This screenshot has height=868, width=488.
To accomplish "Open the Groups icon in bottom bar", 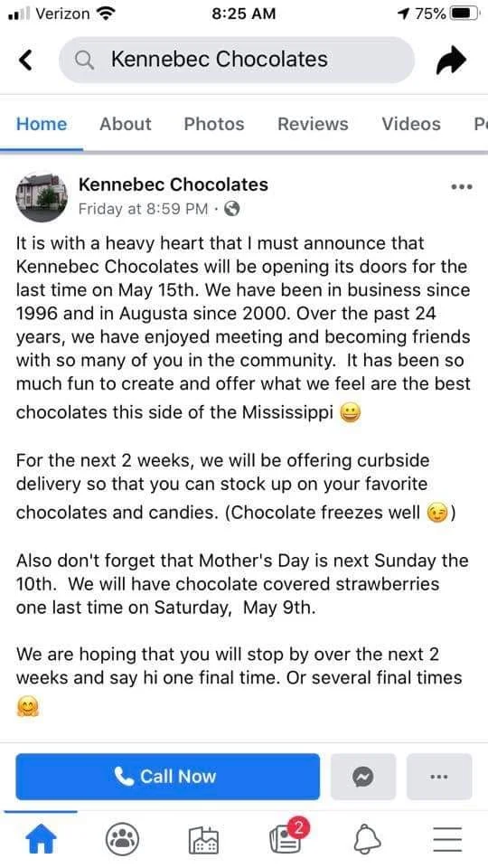I will pyautogui.click(x=122, y=841).
